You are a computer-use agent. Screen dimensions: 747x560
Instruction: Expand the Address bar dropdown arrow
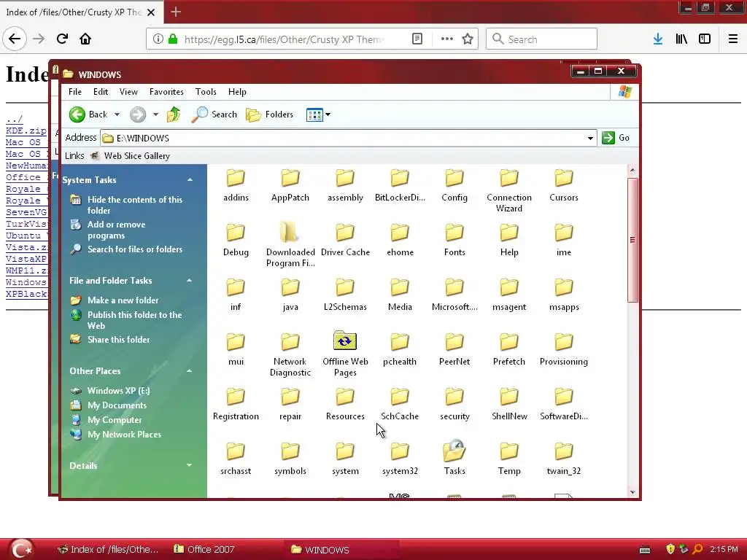pyautogui.click(x=590, y=138)
